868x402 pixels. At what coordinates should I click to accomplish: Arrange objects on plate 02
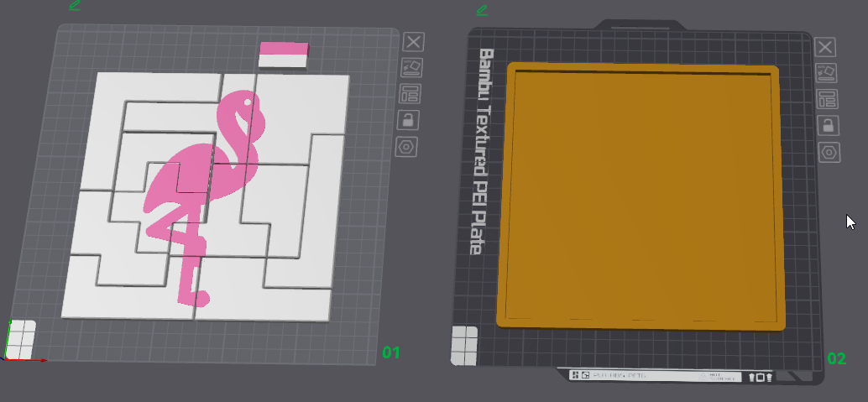(827, 100)
